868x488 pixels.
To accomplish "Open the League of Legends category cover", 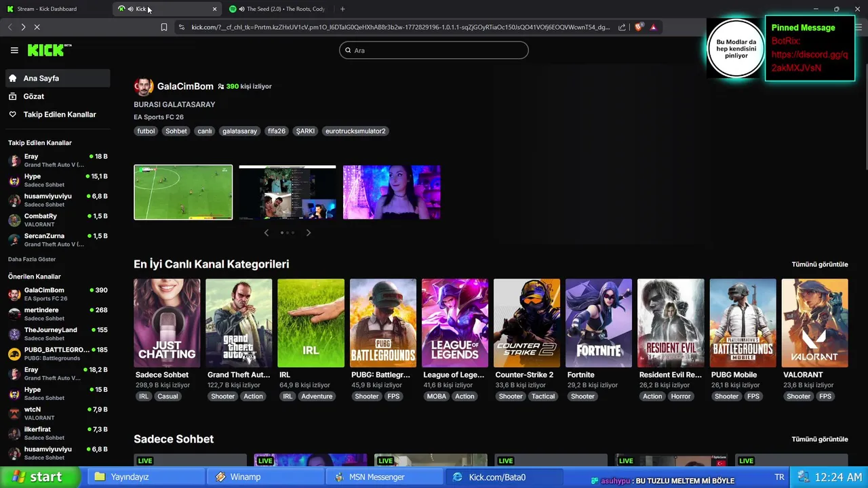I will 455,323.
